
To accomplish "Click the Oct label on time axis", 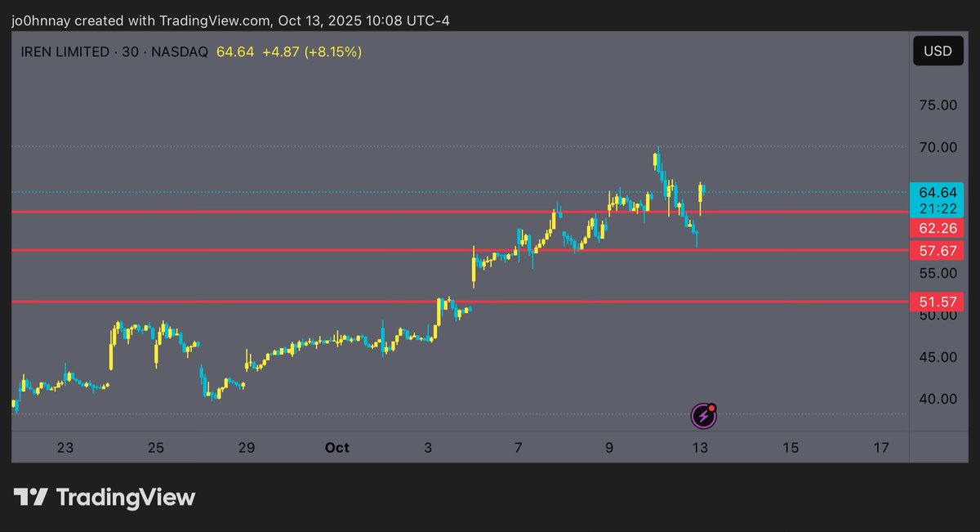I will point(336,448).
